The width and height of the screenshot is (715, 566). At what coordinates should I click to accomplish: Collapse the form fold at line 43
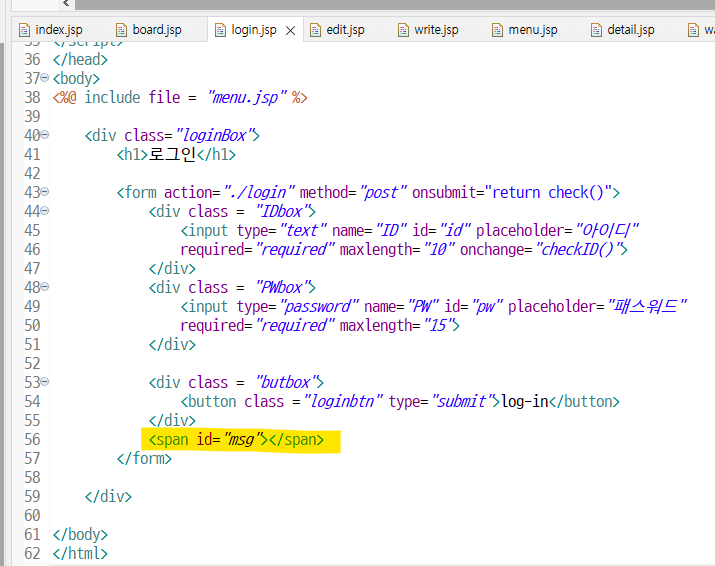tap(45, 192)
